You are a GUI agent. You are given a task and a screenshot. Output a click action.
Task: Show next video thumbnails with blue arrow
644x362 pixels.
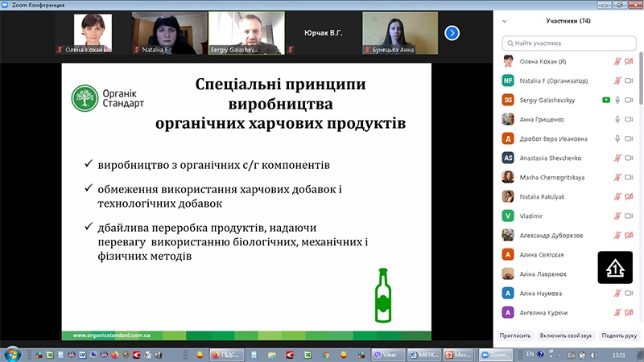[452, 33]
